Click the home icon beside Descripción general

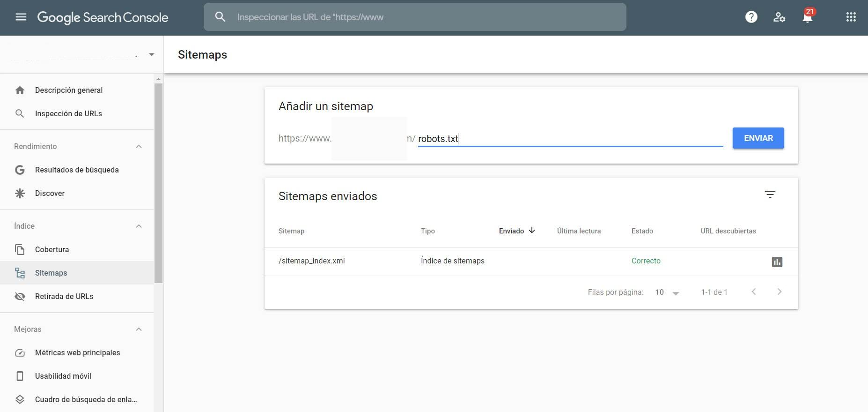click(x=20, y=90)
